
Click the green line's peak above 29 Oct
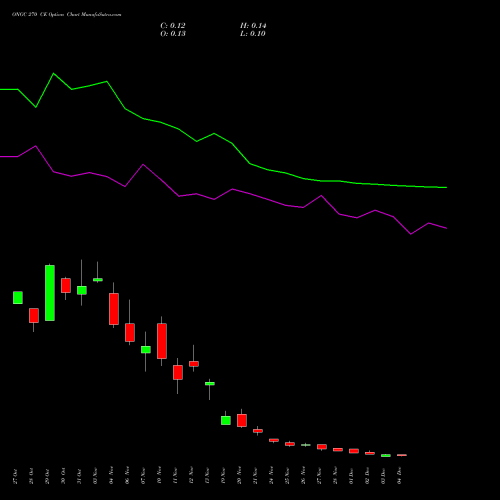[x=54, y=73]
